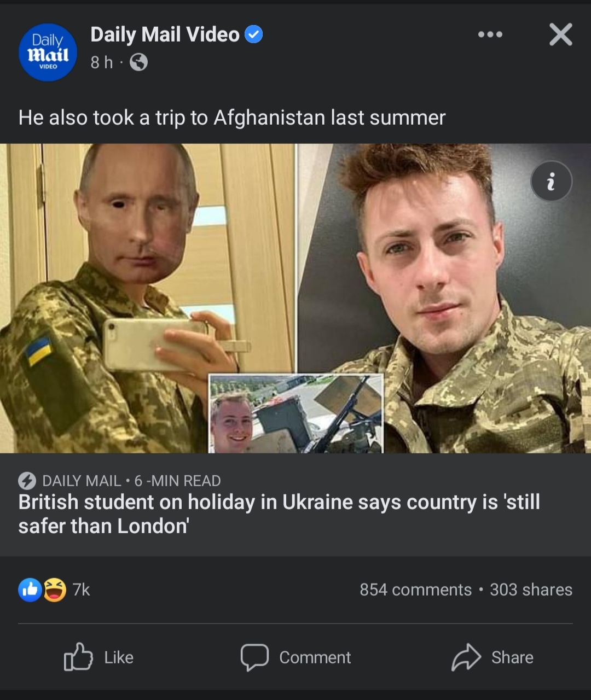Tap the 8 h post timestamp
This screenshot has width=591, height=700.
click(x=102, y=62)
